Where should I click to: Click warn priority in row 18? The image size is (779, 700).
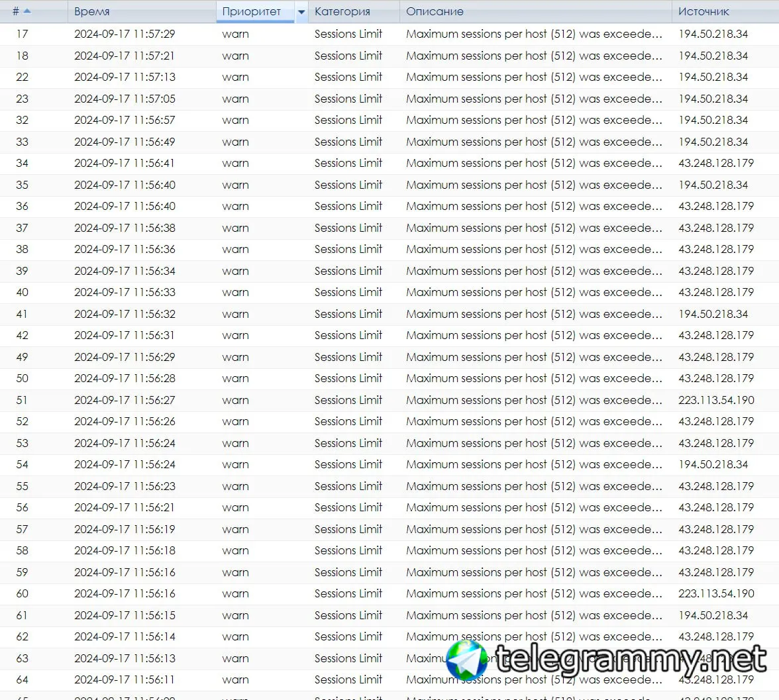pos(236,56)
